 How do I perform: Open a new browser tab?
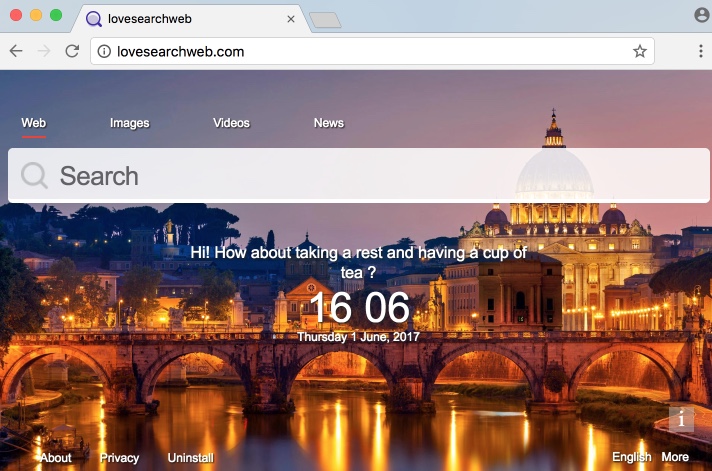click(325, 20)
